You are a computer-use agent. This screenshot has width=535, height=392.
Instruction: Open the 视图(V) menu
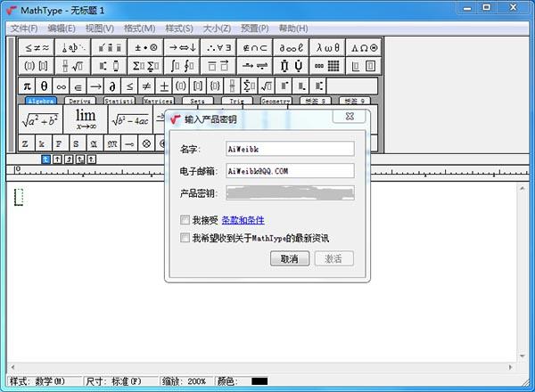(99, 29)
